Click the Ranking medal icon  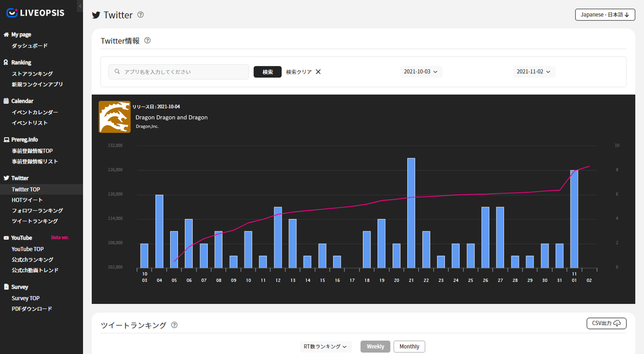(6, 62)
